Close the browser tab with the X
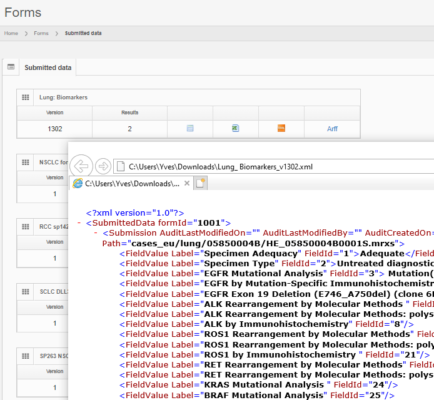The width and height of the screenshot is (434, 400). click(187, 183)
